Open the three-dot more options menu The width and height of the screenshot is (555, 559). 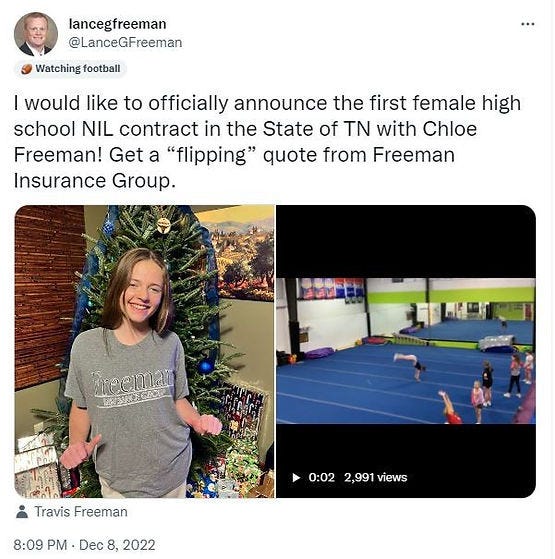(527, 24)
